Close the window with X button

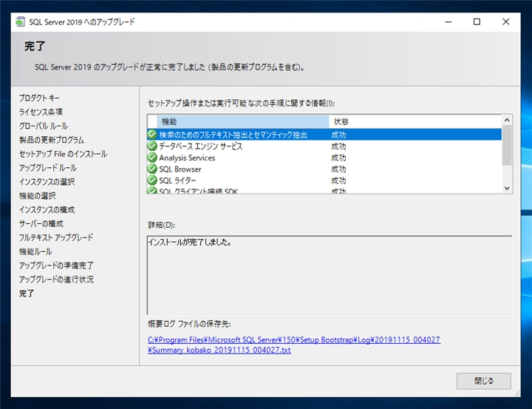[x=505, y=21]
